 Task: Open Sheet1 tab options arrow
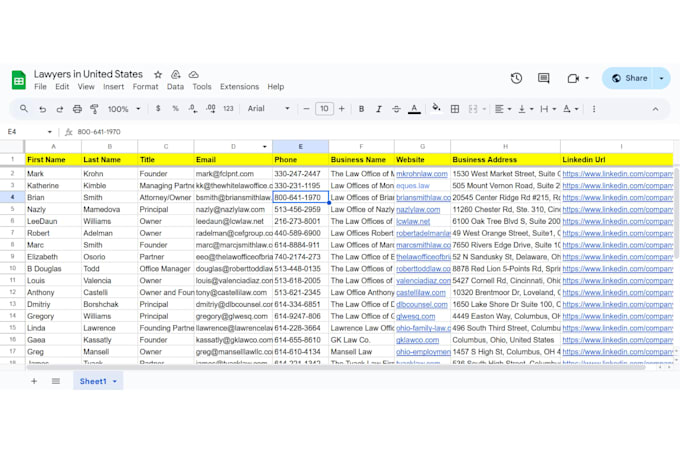[115, 381]
